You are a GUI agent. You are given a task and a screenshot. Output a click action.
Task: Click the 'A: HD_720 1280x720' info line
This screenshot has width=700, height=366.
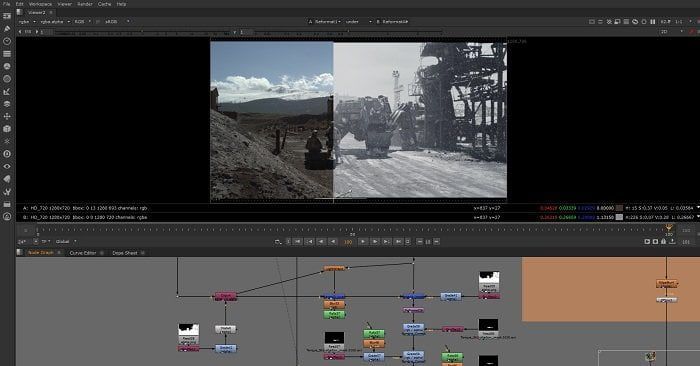point(85,208)
